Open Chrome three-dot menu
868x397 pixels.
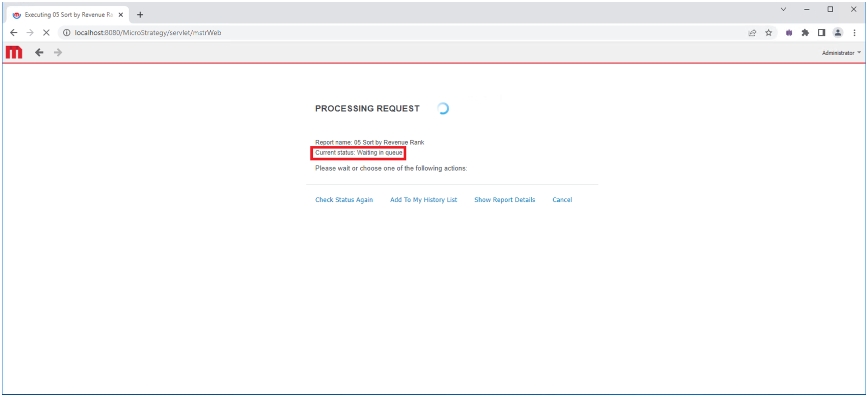854,32
